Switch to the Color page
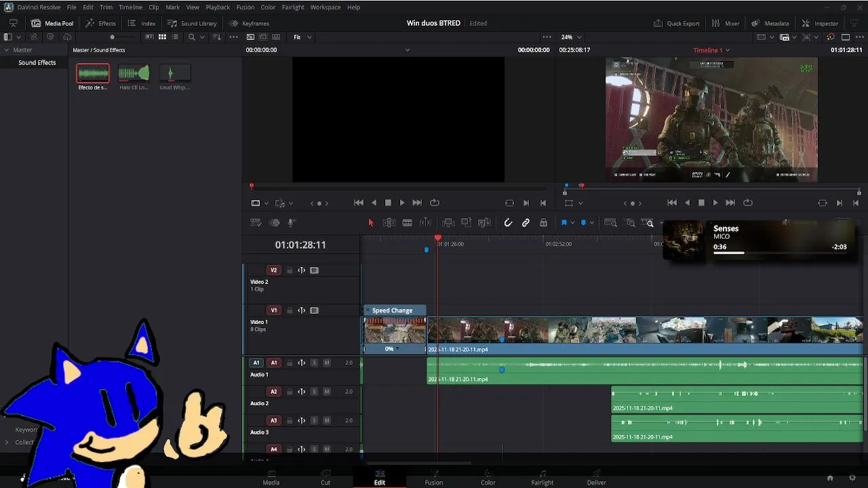Screen dimensions: 868x488 point(488,478)
